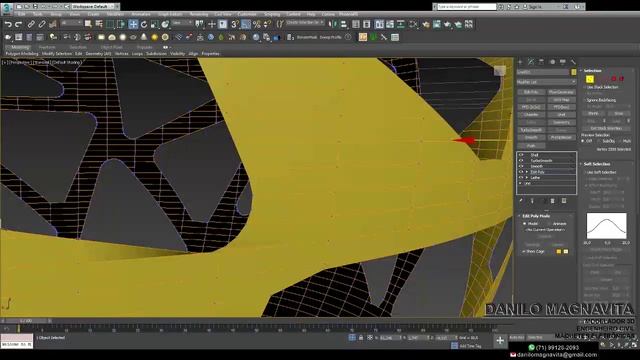Expand the Lathe stack entry arrow
This screenshot has width=640, height=360.
pos(527,178)
